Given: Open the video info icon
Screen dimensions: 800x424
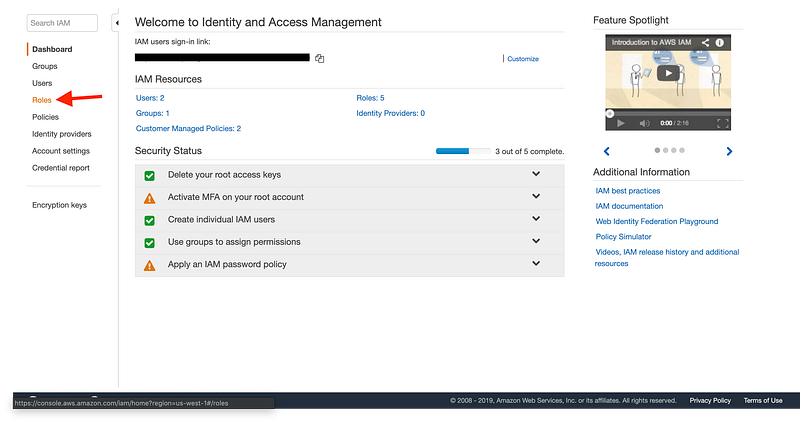Looking at the screenshot, I should coord(719,42).
